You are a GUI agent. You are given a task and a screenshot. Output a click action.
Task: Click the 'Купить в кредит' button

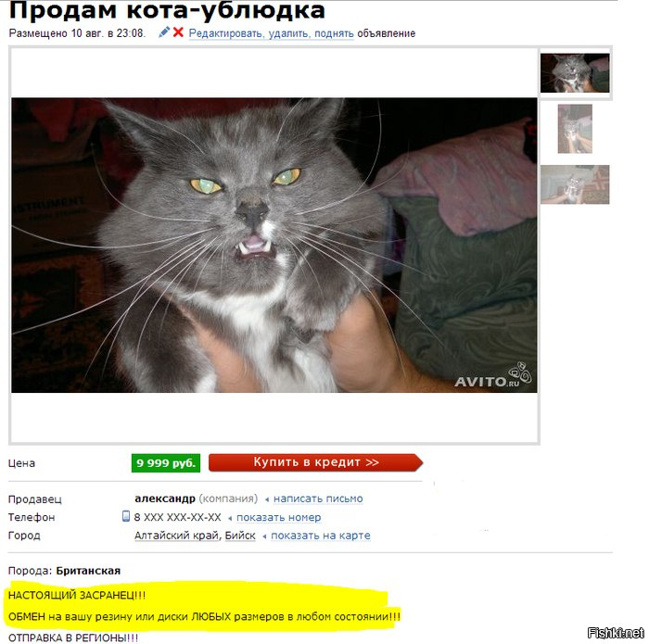[316, 462]
